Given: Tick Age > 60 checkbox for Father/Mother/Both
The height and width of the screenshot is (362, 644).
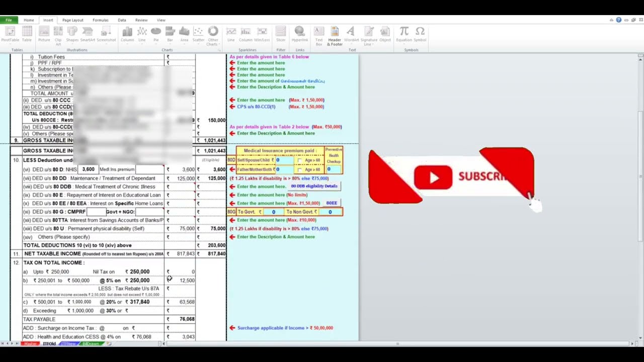Looking at the screenshot, I should (x=300, y=169).
